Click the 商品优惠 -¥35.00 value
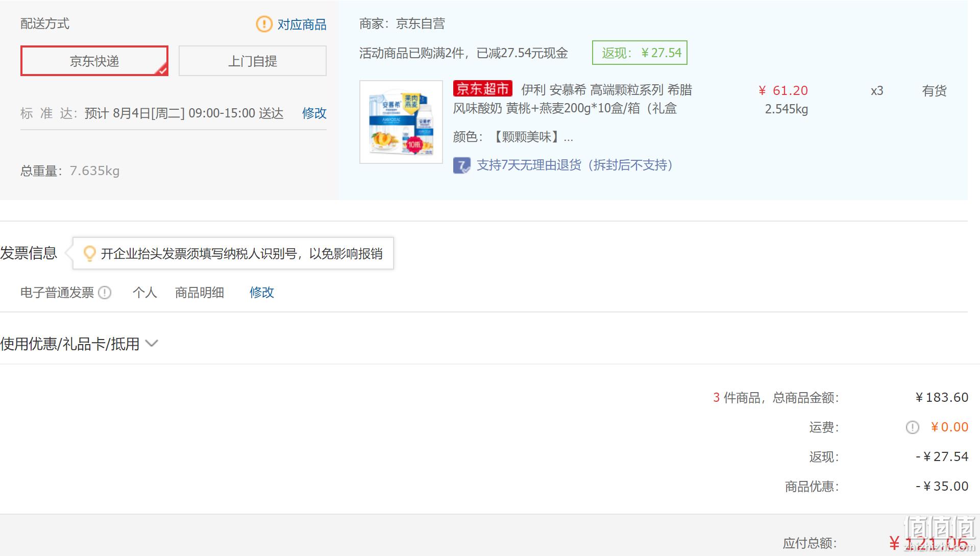 click(942, 486)
